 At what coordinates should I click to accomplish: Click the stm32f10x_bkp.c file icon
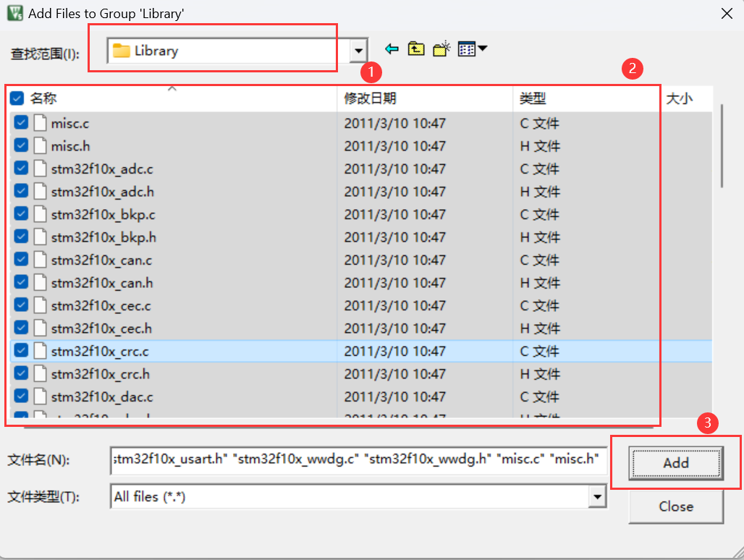pyautogui.click(x=41, y=214)
